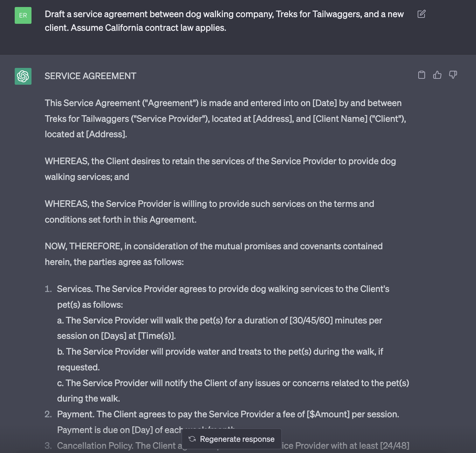Click sub-item c about notifying the Client
The width and height of the screenshot is (476, 453).
[x=233, y=391]
